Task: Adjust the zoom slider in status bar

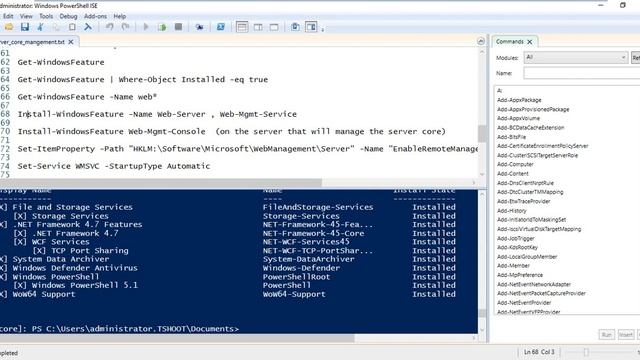Action: tap(586, 352)
